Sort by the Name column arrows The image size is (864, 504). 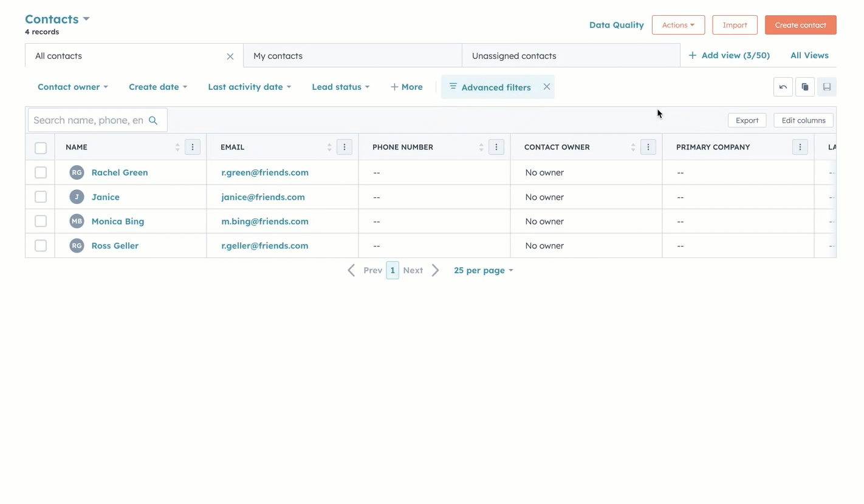177,147
